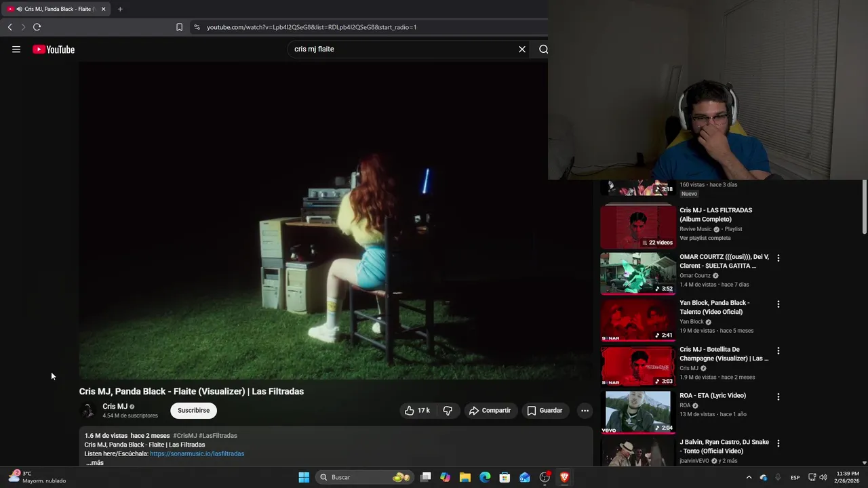Open Copilot from the taskbar

click(x=445, y=477)
